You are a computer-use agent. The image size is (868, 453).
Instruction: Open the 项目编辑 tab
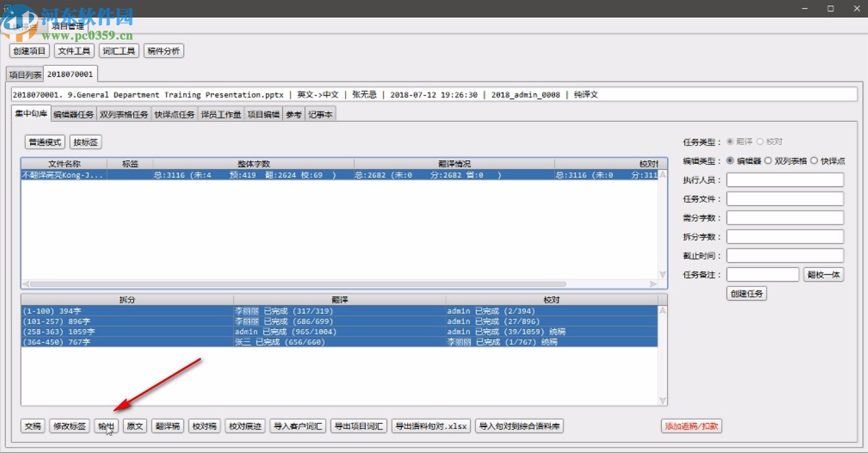coord(263,114)
